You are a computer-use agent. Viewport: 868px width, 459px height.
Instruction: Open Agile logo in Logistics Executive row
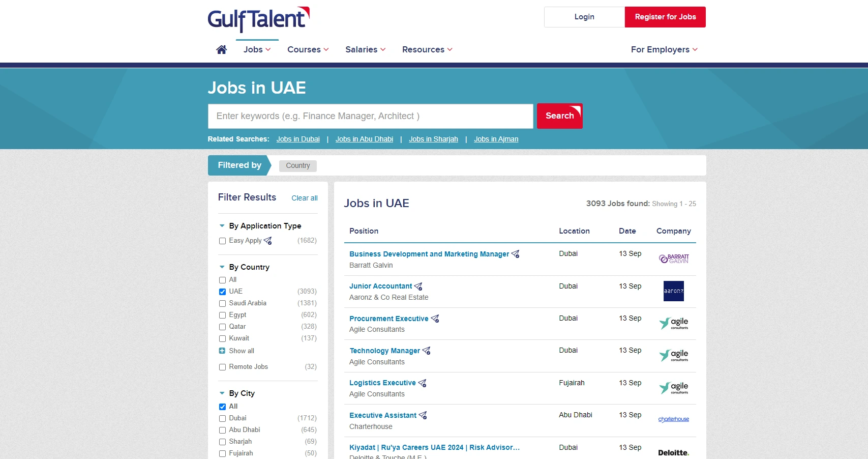click(x=674, y=388)
